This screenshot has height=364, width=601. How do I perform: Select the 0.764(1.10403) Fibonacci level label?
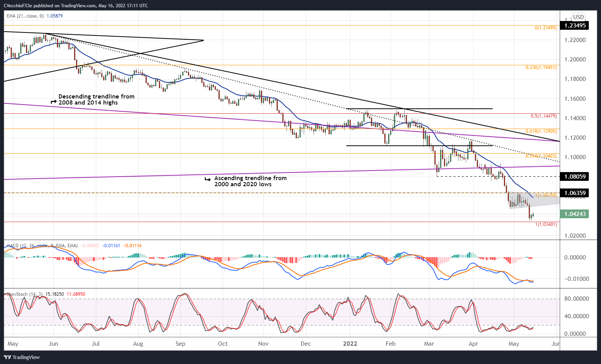(x=541, y=156)
